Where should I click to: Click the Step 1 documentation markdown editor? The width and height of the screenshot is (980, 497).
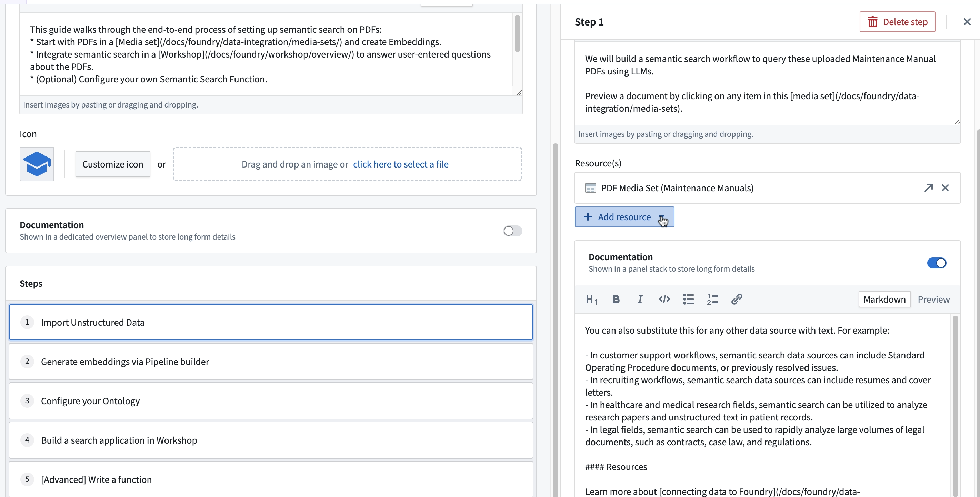(762, 405)
